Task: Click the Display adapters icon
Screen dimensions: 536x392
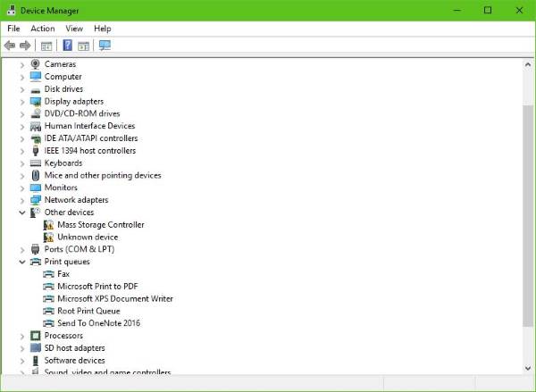Action: coord(35,102)
